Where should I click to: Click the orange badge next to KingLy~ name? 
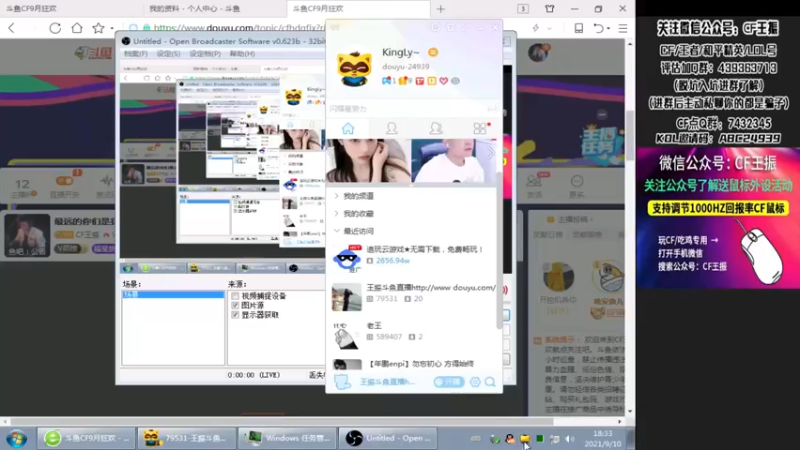point(433,52)
